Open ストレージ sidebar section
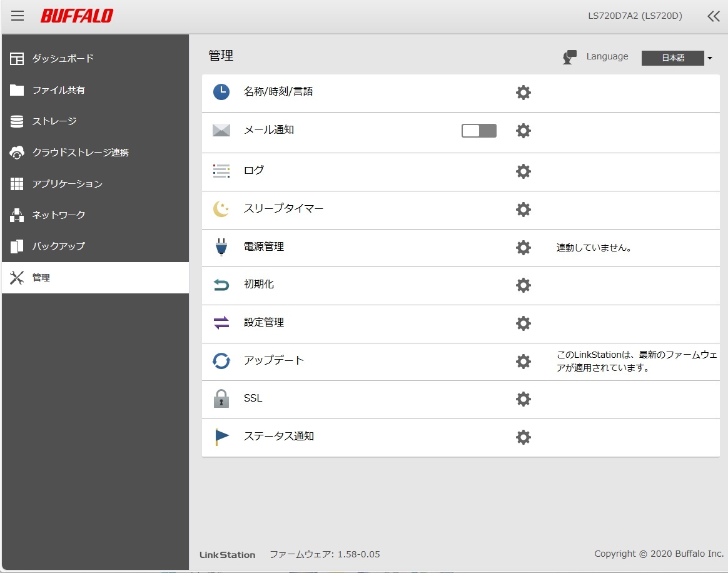This screenshot has height=573, width=728. click(x=54, y=121)
